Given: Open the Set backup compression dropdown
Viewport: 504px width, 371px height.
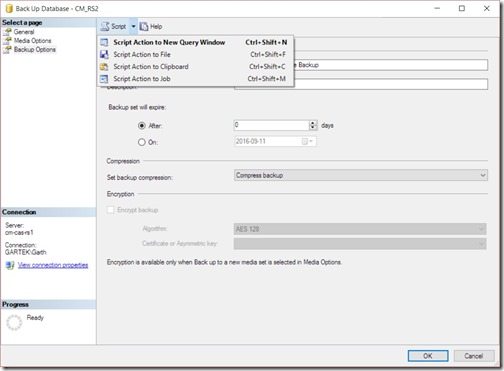Looking at the screenshot, I should pyautogui.click(x=361, y=175).
